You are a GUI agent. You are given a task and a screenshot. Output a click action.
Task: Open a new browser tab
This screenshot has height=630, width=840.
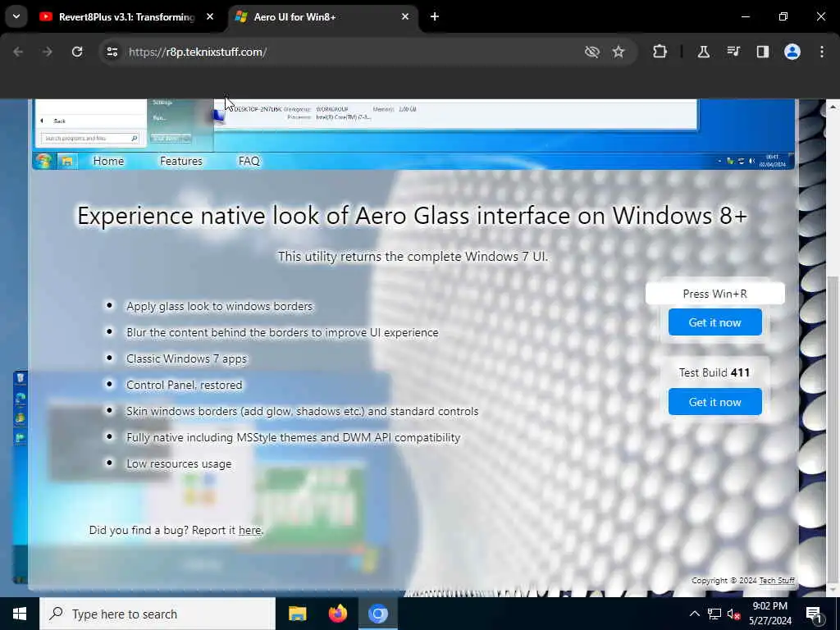coord(435,16)
